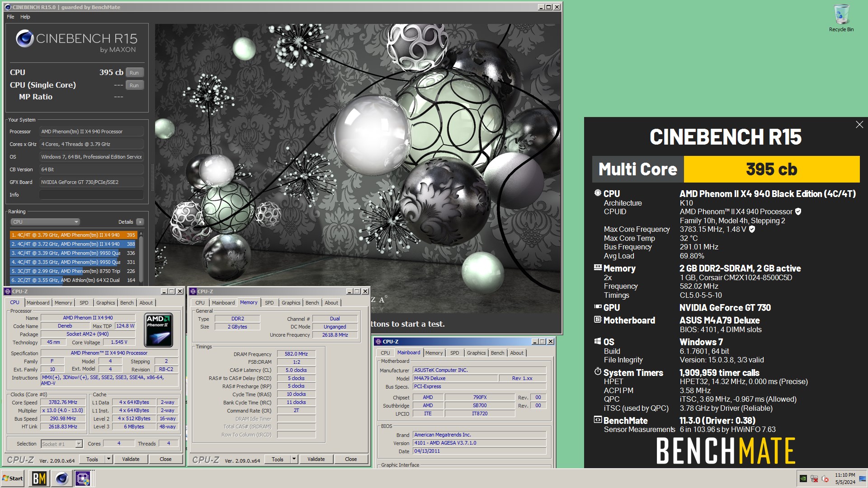Click the yellow 395 cb score bar
868x488 pixels.
771,169
